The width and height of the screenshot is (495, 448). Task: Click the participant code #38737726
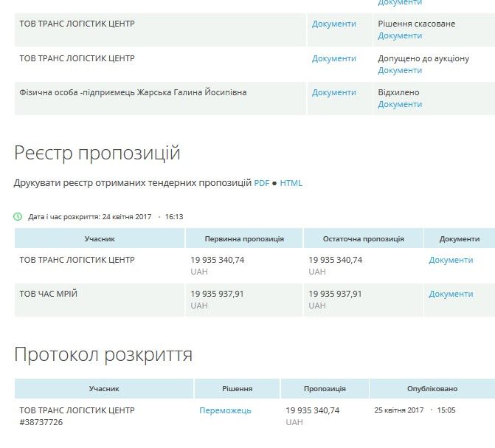pos(41,422)
